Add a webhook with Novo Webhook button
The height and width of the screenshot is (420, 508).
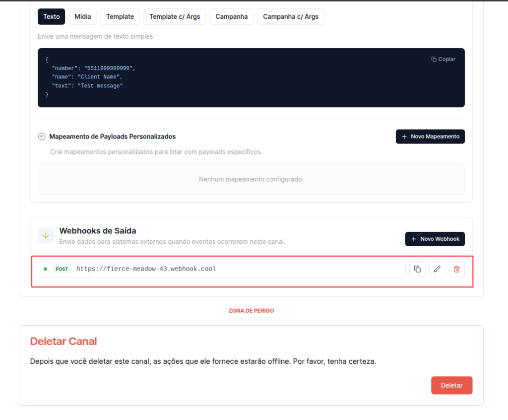(435, 239)
